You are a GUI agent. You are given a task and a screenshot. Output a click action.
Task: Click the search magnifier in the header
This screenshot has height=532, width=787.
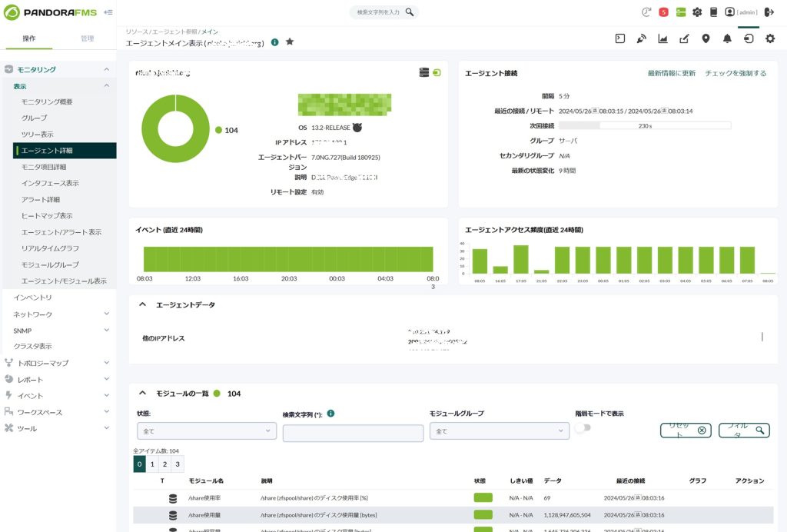coord(410,12)
